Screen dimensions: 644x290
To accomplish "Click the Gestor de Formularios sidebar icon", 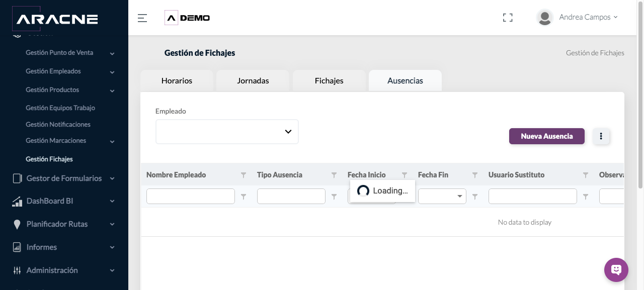I will (x=17, y=178).
